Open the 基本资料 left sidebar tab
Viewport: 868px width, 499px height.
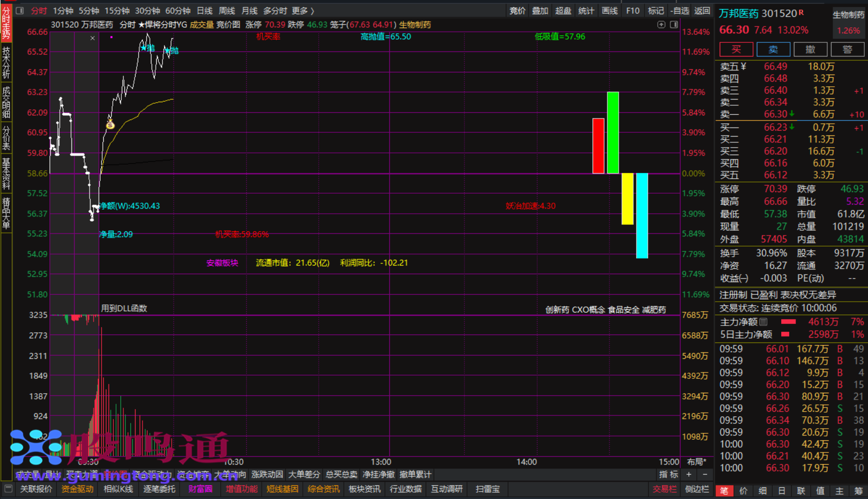6,174
